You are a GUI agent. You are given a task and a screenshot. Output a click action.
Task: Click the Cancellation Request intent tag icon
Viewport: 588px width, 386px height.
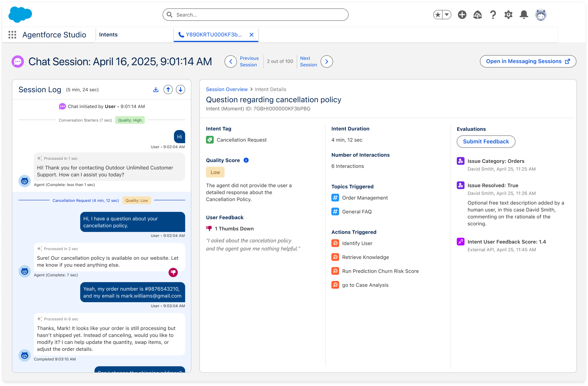click(x=210, y=140)
